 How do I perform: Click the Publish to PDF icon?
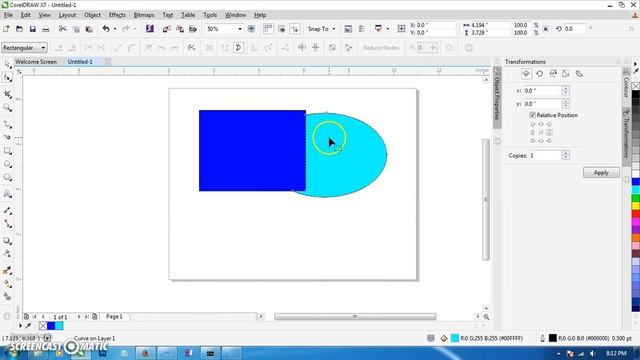(193, 29)
